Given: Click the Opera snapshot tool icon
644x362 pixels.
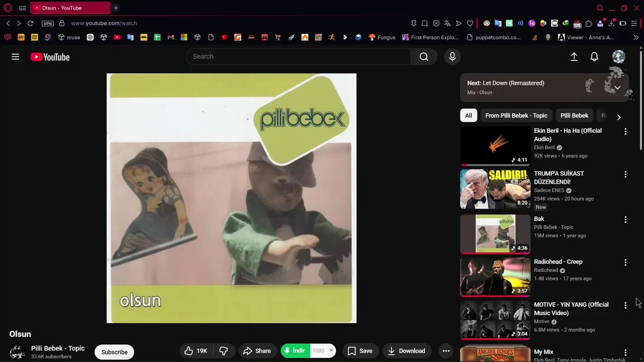Looking at the screenshot, I should (x=425, y=23).
